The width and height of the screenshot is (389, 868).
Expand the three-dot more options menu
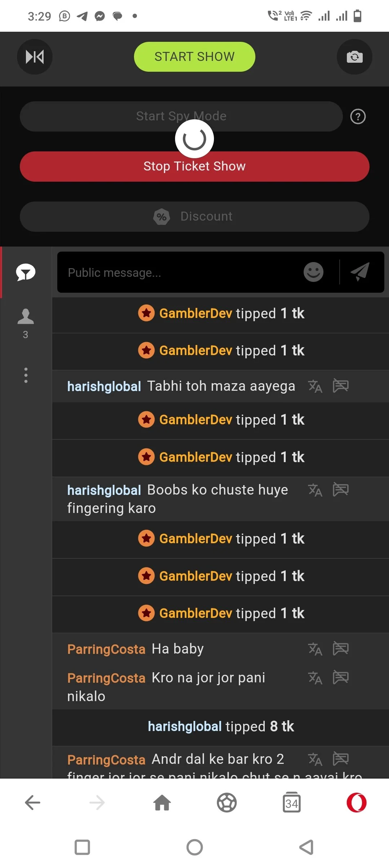[x=26, y=375]
